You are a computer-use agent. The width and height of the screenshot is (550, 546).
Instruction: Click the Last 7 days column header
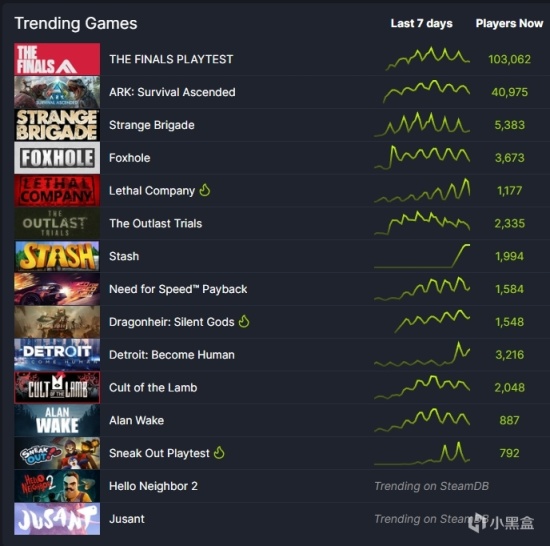[422, 23]
